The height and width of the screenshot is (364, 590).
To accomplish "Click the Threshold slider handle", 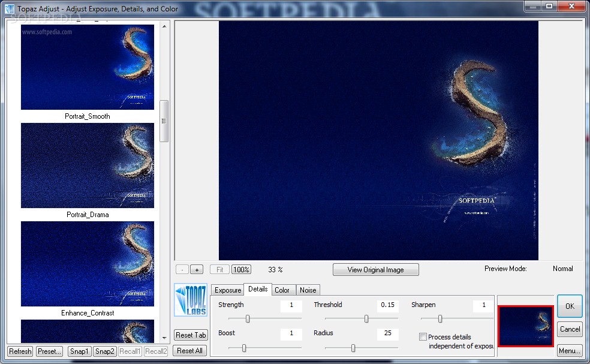I will pos(366,319).
